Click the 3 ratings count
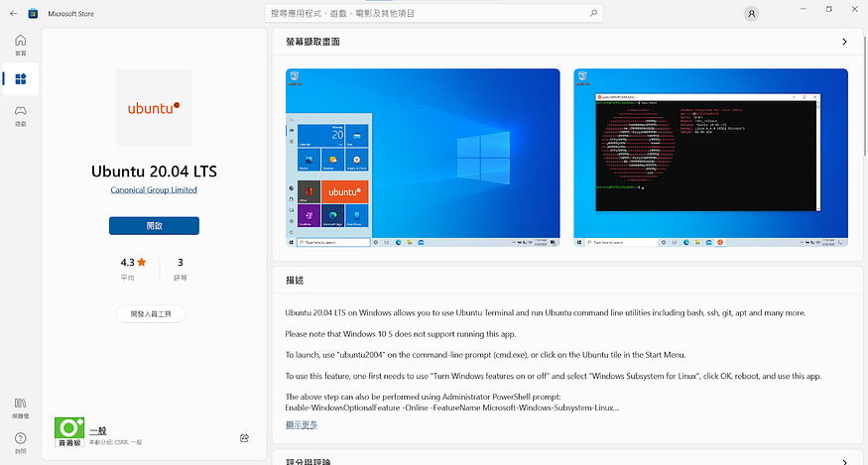The height and width of the screenshot is (465, 868). [180, 269]
